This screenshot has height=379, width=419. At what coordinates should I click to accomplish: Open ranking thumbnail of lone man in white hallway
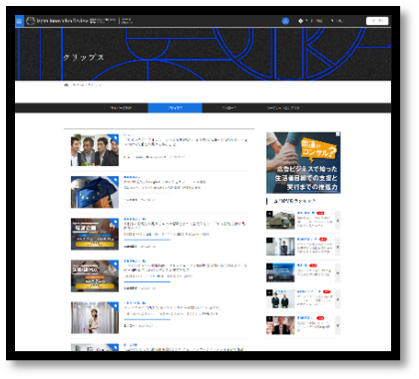pyautogui.click(x=280, y=246)
